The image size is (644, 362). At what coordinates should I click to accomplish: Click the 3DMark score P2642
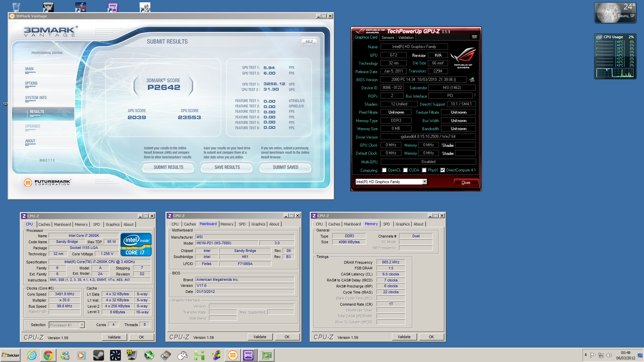coord(164,88)
